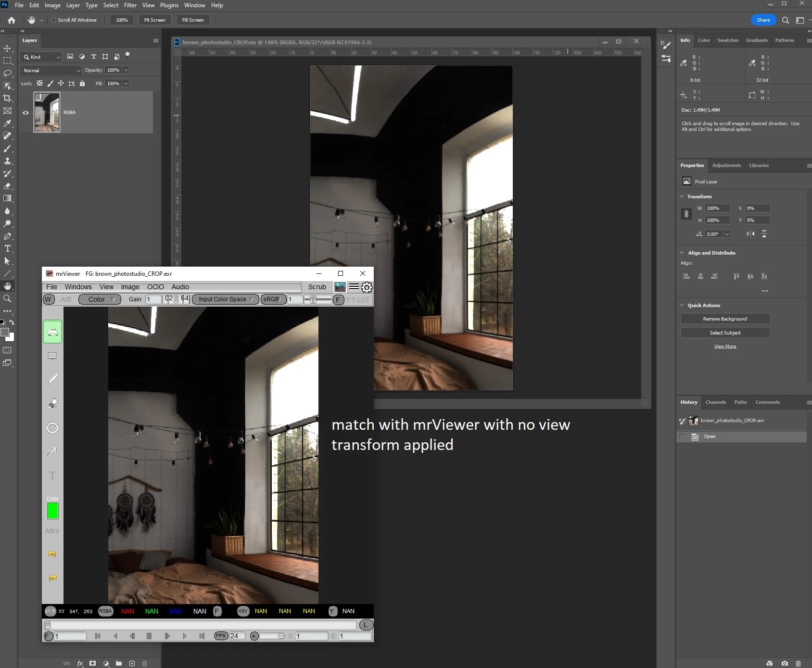This screenshot has height=668, width=812.
Task: Select mrViewer arrow draw tool
Action: [x=52, y=451]
